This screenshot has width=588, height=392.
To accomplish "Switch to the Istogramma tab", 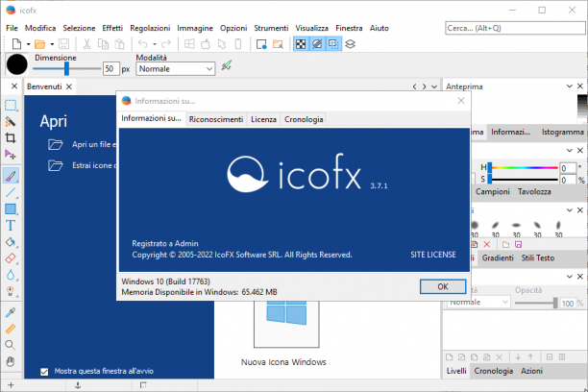I will [562, 132].
